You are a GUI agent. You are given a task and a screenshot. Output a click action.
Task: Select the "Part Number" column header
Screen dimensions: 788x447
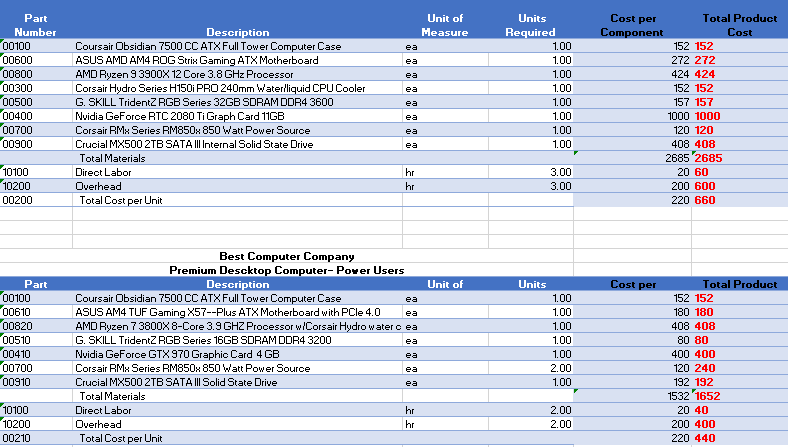[x=36, y=25]
